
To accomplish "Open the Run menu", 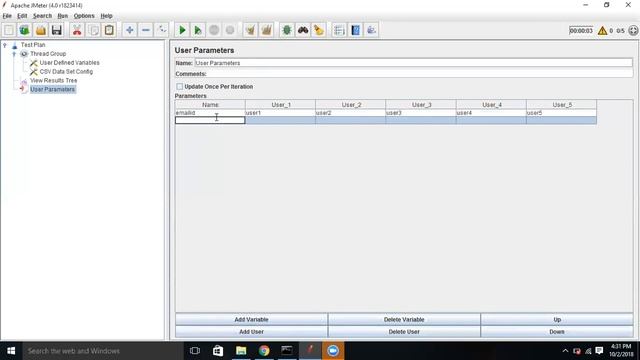I will click(x=62, y=16).
